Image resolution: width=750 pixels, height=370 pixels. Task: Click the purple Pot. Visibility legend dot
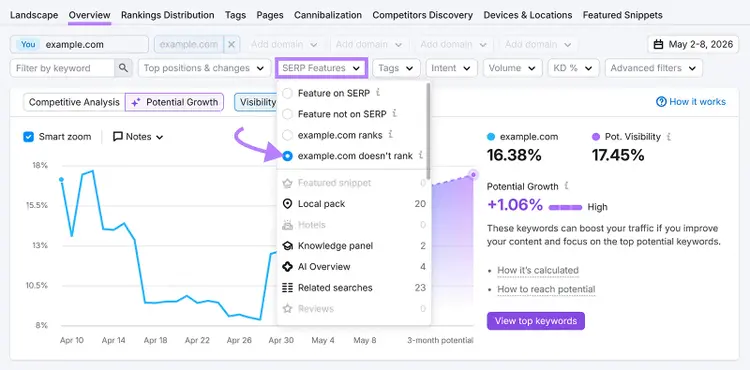[x=596, y=137]
